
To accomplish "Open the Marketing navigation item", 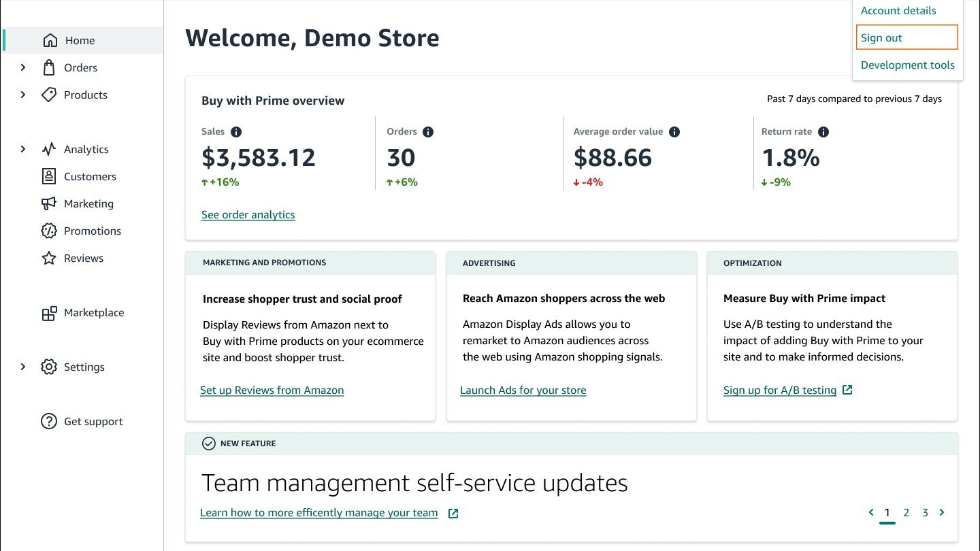I will pos(88,203).
